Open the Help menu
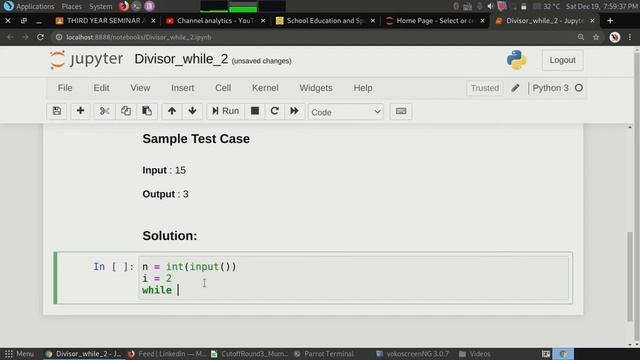640x360 pixels. [363, 88]
